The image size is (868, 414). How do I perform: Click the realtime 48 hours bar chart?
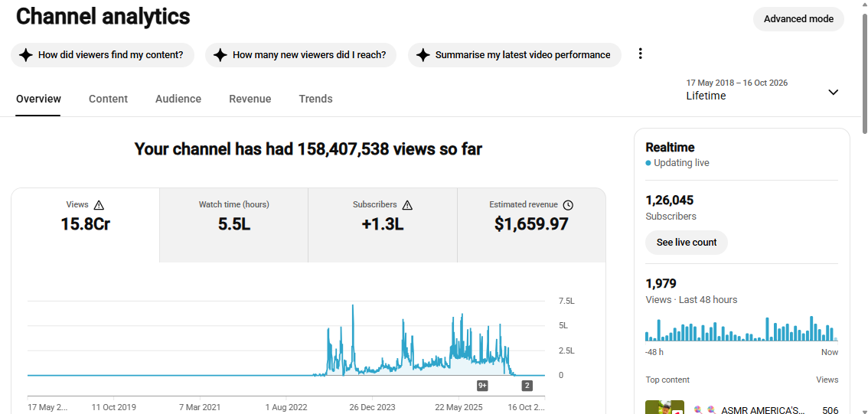742,329
